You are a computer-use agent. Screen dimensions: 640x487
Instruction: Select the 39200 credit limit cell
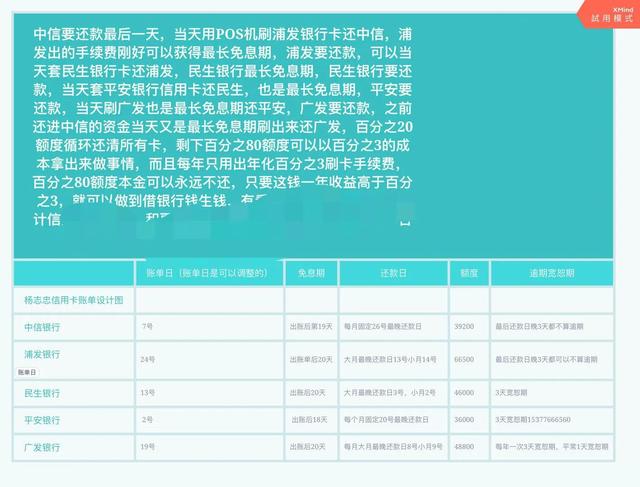click(x=469, y=327)
